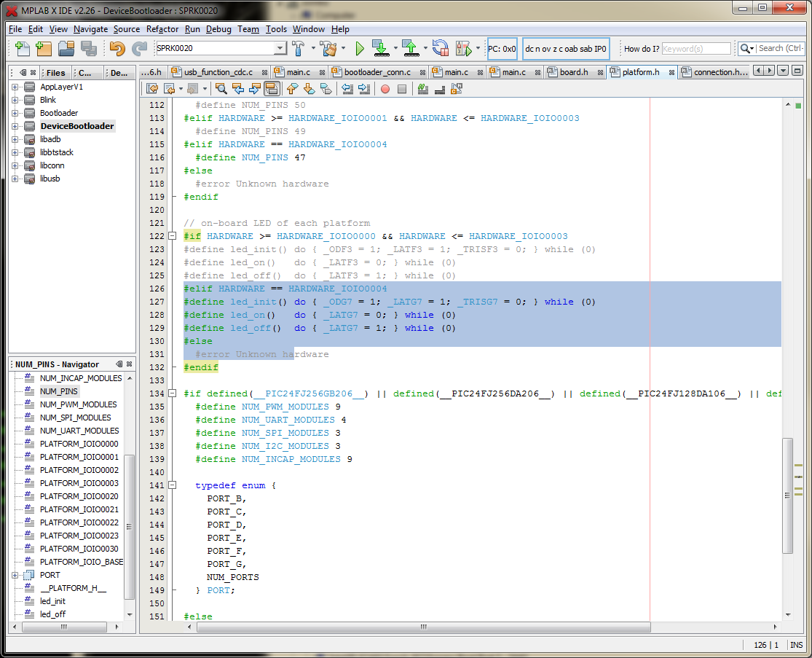Select the DeviceBootloader project

coord(76,126)
